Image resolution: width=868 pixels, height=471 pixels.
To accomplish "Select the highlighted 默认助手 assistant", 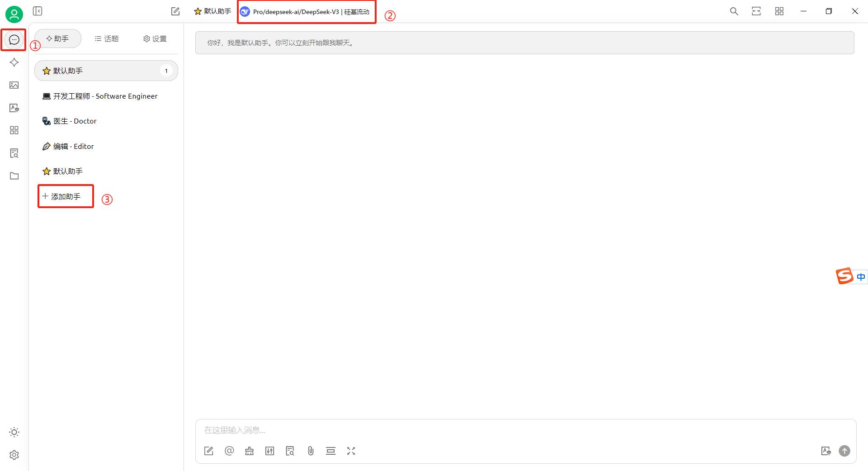I will (106, 71).
